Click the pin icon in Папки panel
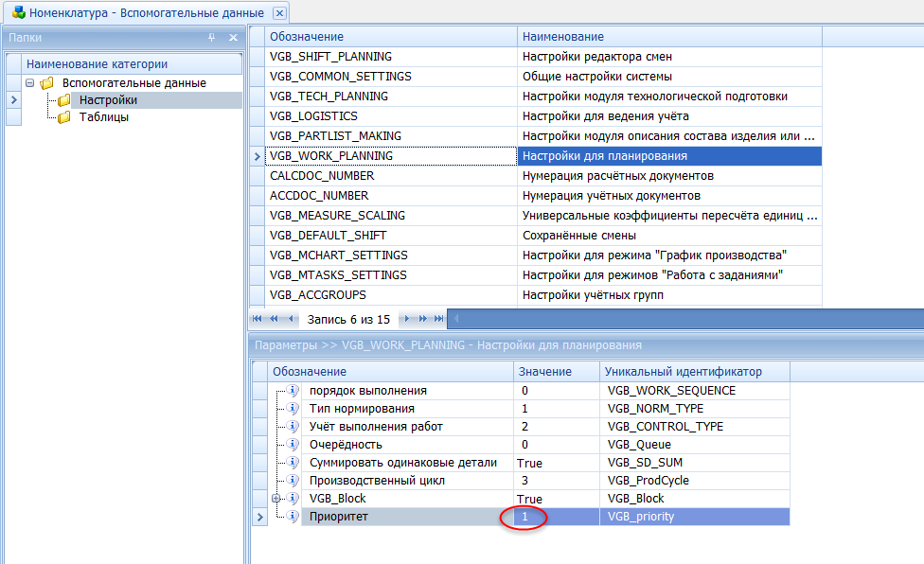This screenshot has width=924, height=564. pyautogui.click(x=212, y=38)
